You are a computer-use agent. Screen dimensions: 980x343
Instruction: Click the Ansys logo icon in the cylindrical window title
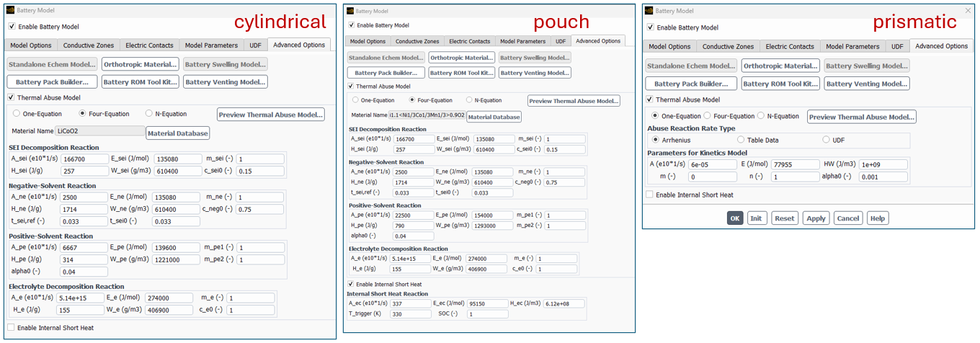point(9,10)
